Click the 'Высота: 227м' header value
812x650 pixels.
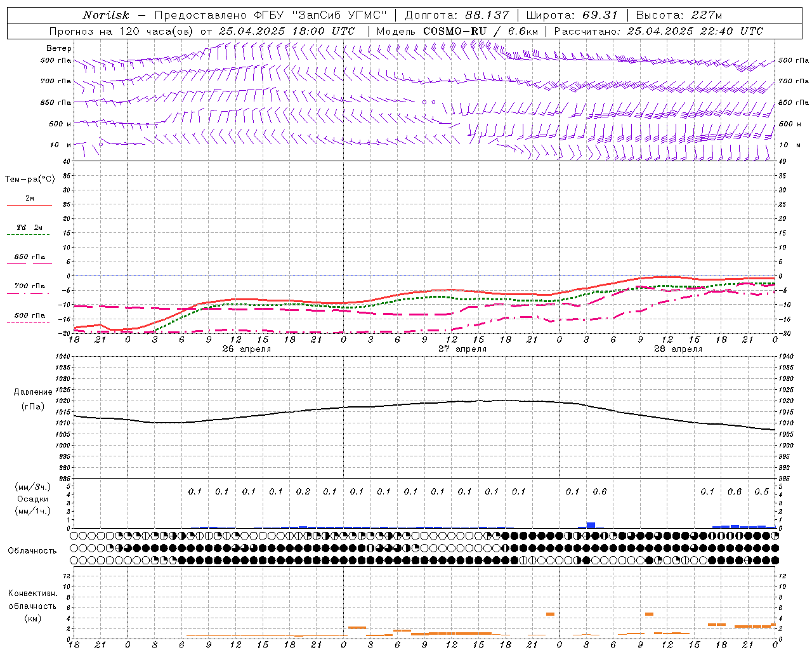(x=678, y=15)
